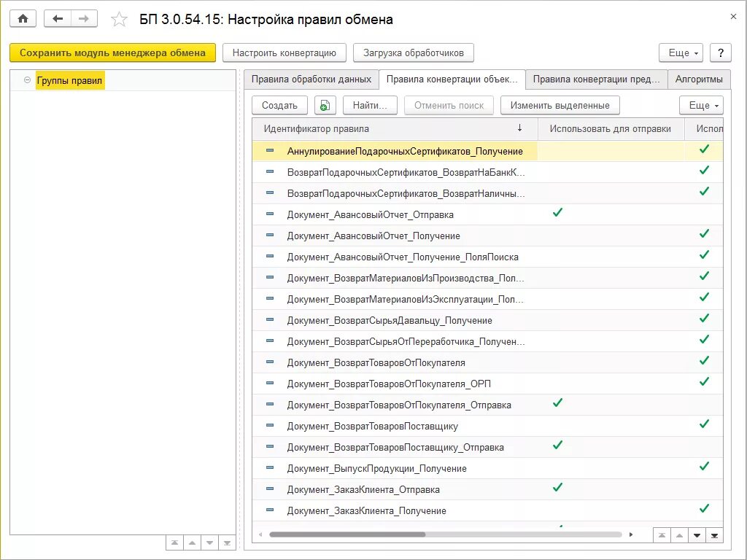Toggle receive checkmark for АннулированиеПодарочныхСертификатов_Получение
This screenshot has width=747, height=560.
pos(704,149)
